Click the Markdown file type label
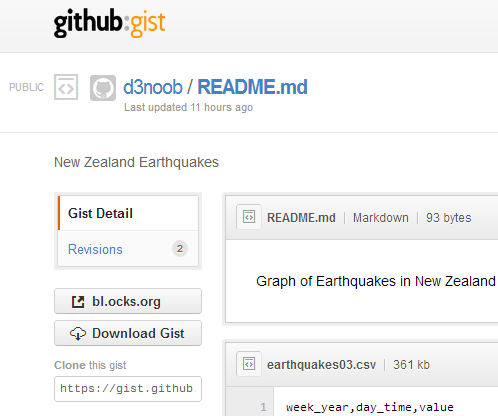 (x=381, y=218)
